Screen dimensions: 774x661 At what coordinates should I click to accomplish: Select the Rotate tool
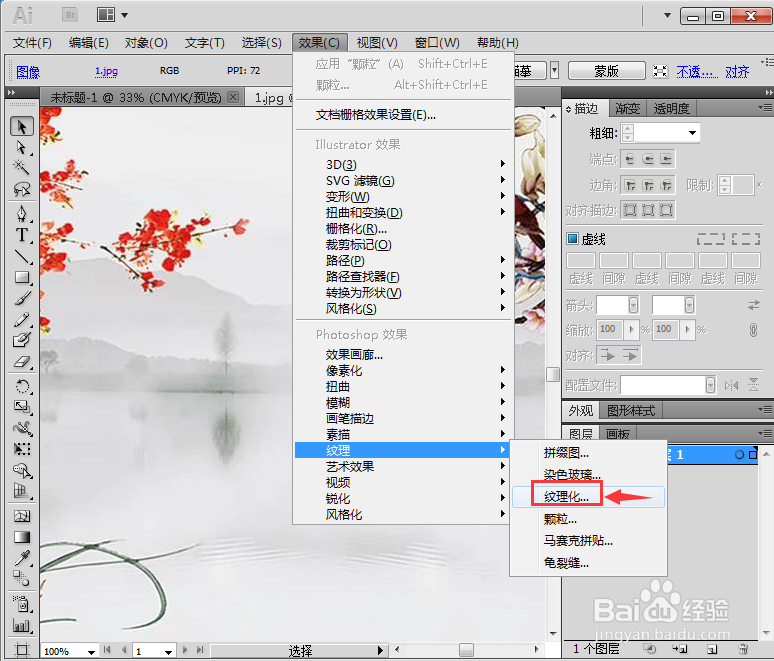(x=22, y=386)
